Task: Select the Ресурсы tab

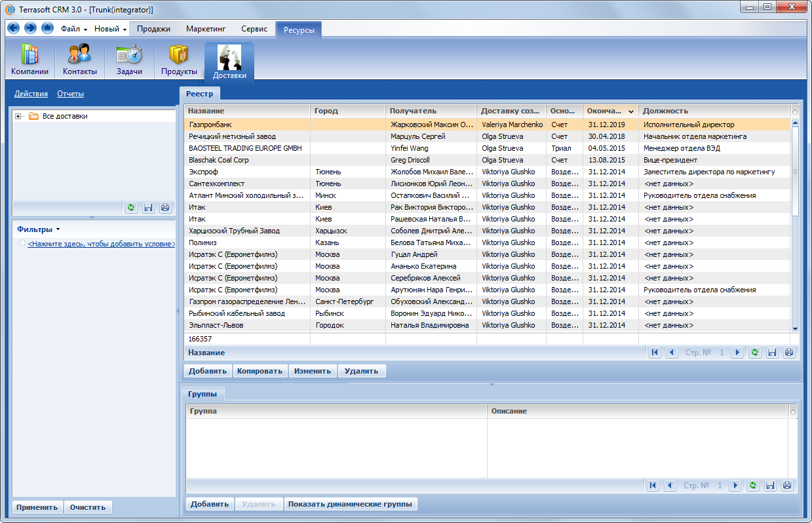Action: [299, 30]
